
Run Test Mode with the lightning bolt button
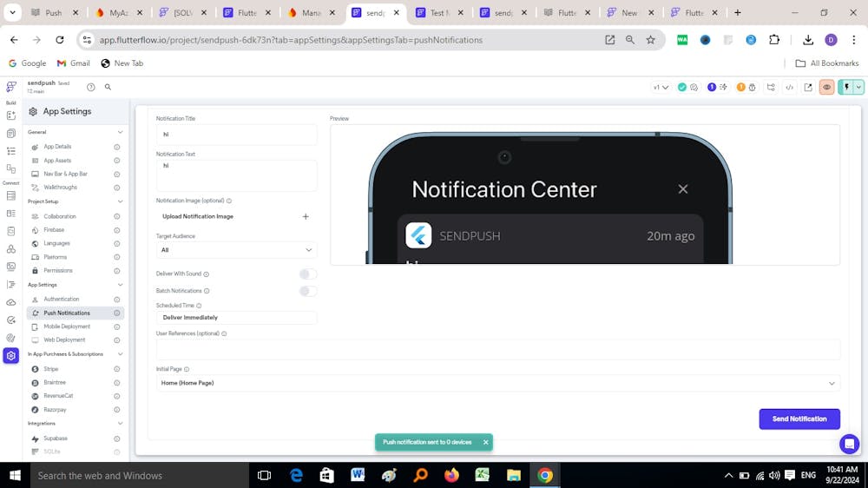(x=846, y=87)
